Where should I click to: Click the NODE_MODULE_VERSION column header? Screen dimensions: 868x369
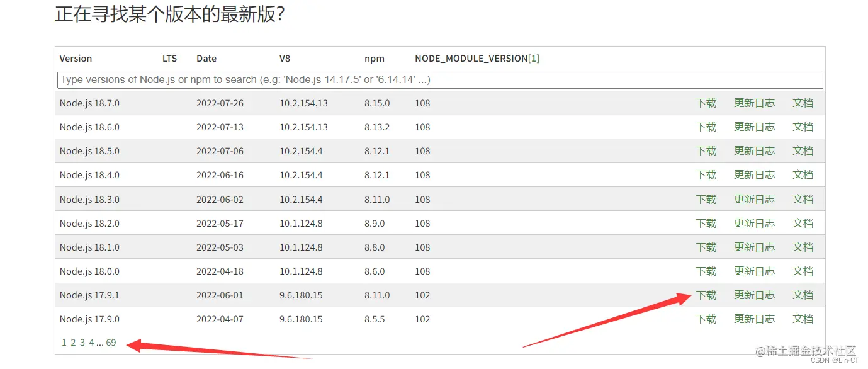click(x=471, y=59)
